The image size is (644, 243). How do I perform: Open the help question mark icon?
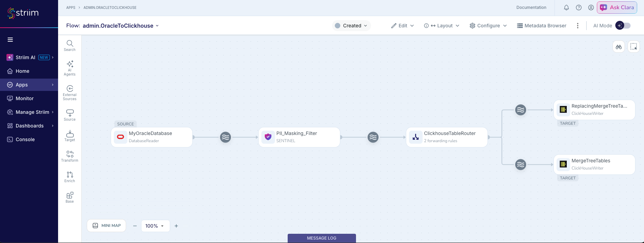(579, 8)
